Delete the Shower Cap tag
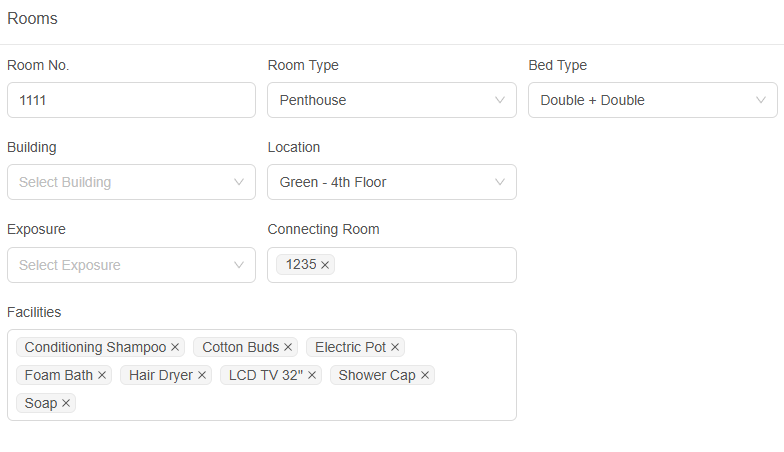The width and height of the screenshot is (784, 452). 425,376
